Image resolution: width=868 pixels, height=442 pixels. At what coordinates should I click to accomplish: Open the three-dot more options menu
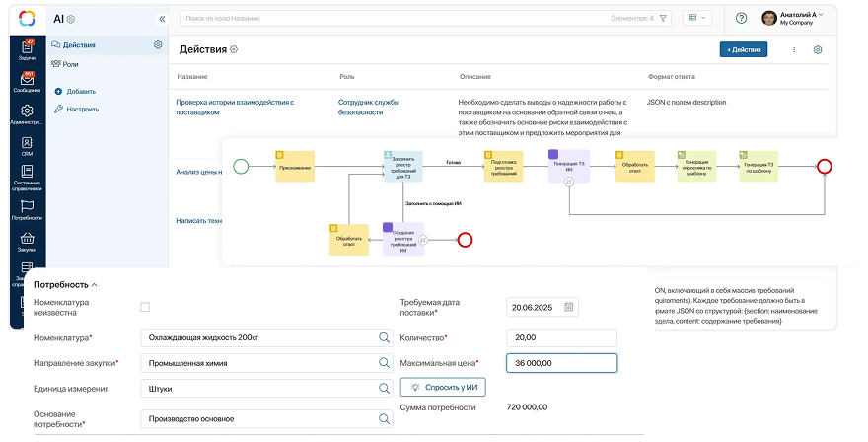[x=794, y=50]
